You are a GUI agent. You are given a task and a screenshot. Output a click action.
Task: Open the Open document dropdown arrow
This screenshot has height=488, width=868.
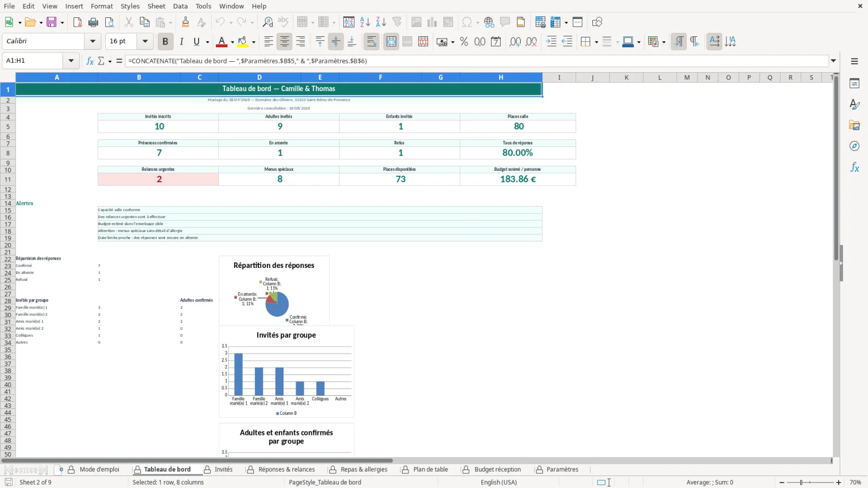tap(41, 22)
